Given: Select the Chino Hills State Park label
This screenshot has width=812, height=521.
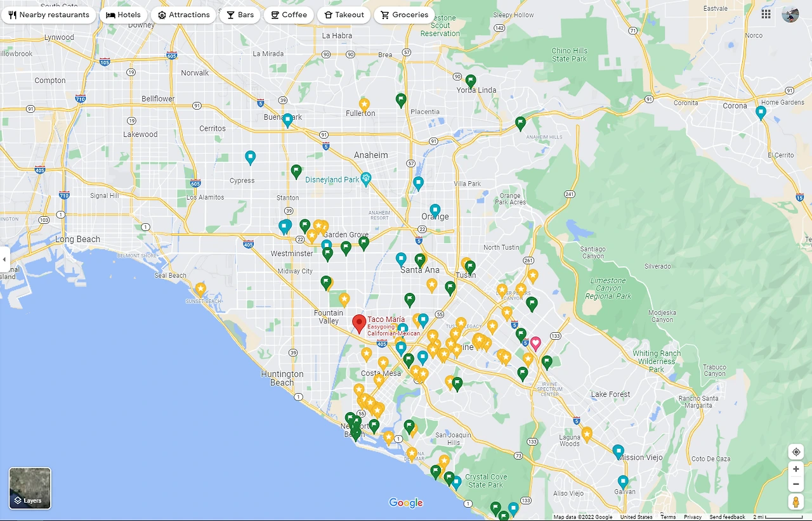Looking at the screenshot, I should tap(570, 55).
